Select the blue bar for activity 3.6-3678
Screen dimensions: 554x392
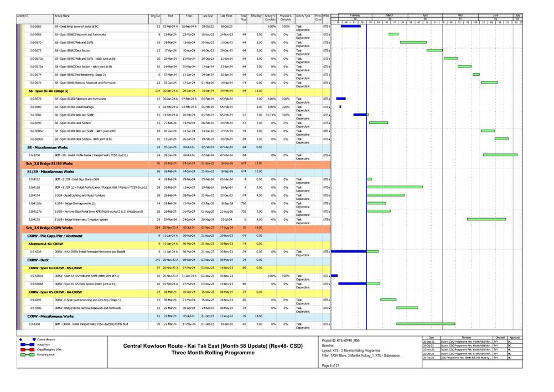pos(341,99)
